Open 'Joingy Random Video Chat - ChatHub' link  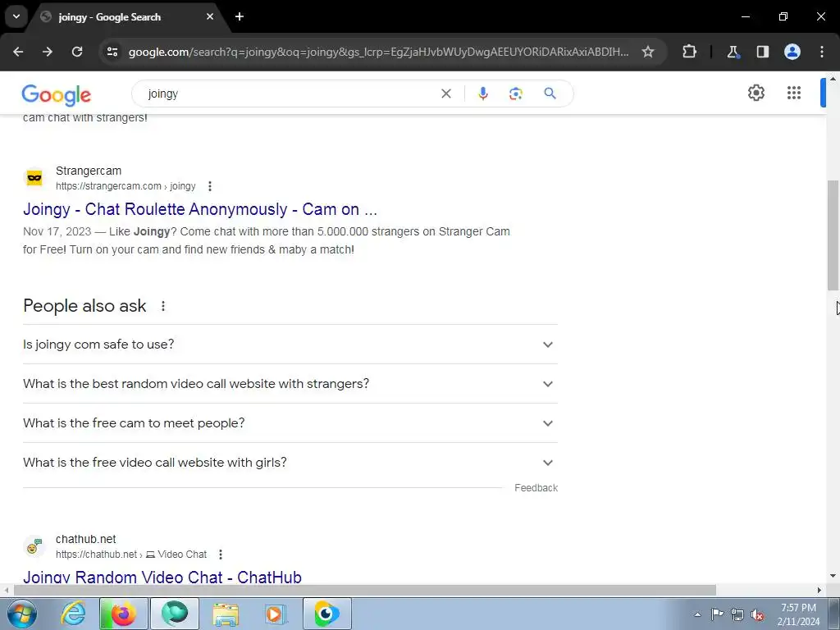[x=162, y=577]
